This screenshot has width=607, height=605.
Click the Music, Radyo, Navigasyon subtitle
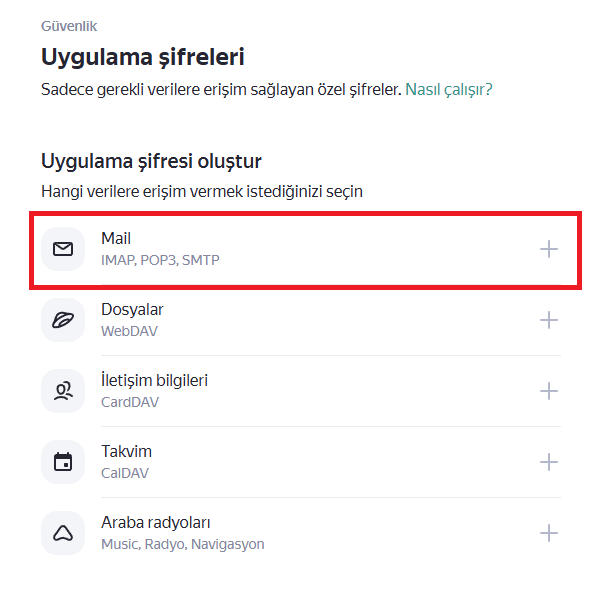183,544
